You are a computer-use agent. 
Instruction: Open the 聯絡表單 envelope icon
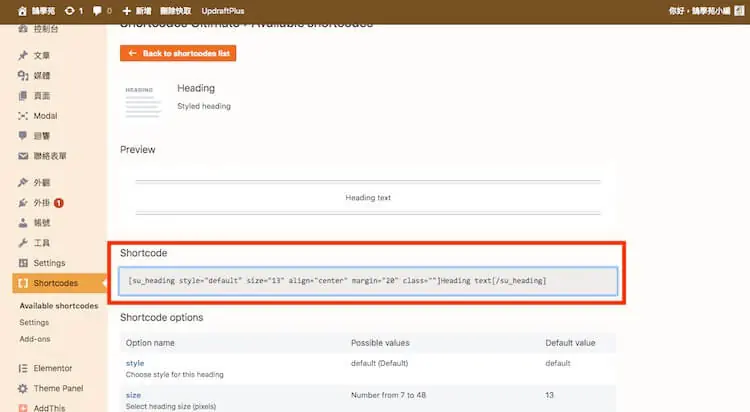[x=22, y=156]
